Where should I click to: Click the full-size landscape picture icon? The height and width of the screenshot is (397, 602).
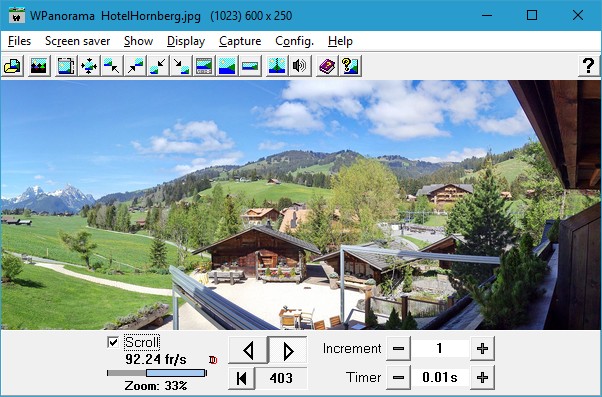[x=227, y=66]
